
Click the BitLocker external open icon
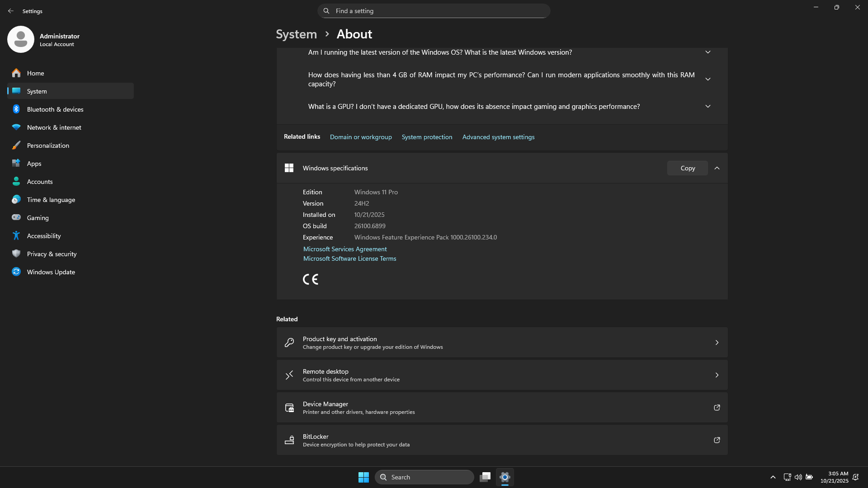(717, 440)
